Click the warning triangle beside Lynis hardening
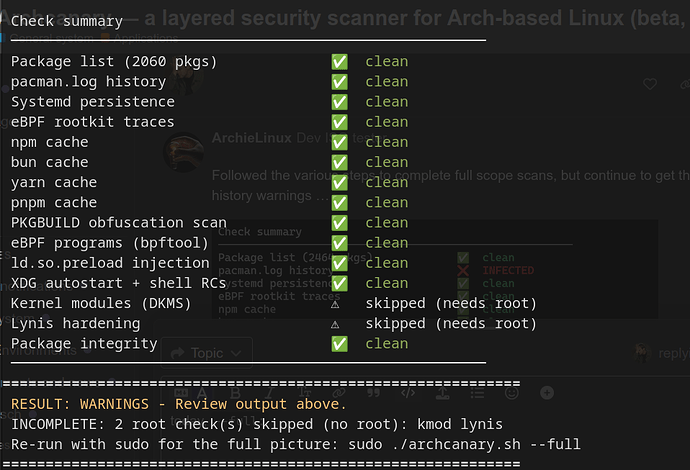Viewport: 690px width, 470px height. point(335,324)
